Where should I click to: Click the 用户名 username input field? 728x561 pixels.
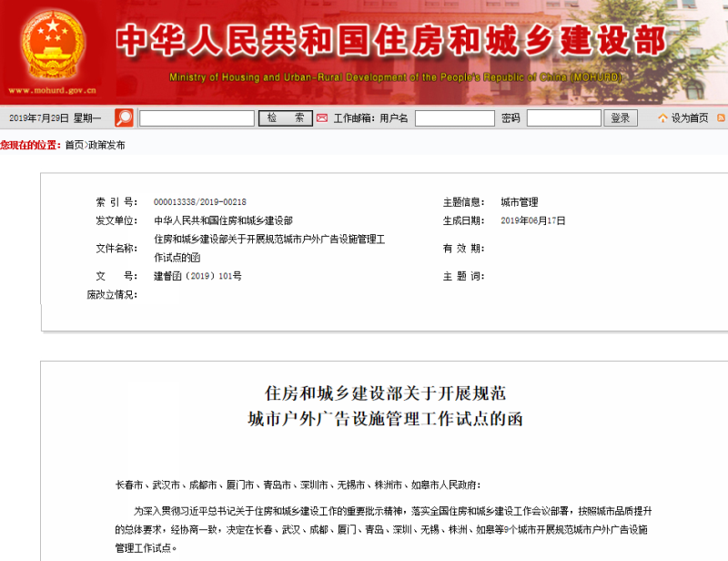pyautogui.click(x=454, y=118)
